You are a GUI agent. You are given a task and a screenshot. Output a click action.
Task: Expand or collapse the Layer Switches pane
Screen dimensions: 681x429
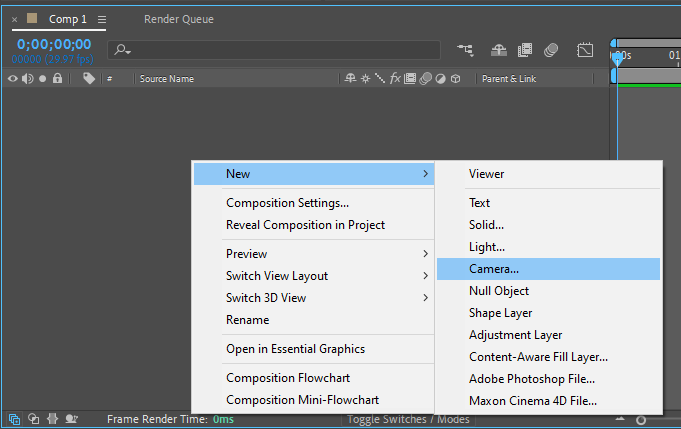(14, 420)
